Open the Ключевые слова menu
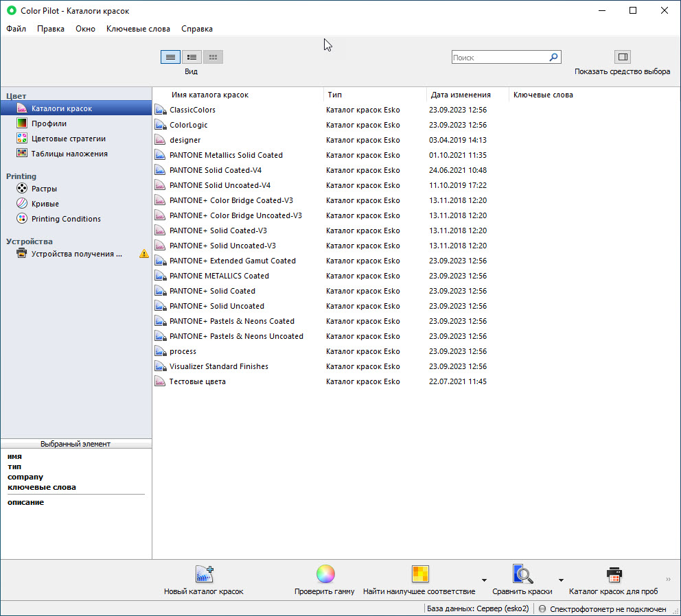The width and height of the screenshot is (681, 616). (x=138, y=29)
